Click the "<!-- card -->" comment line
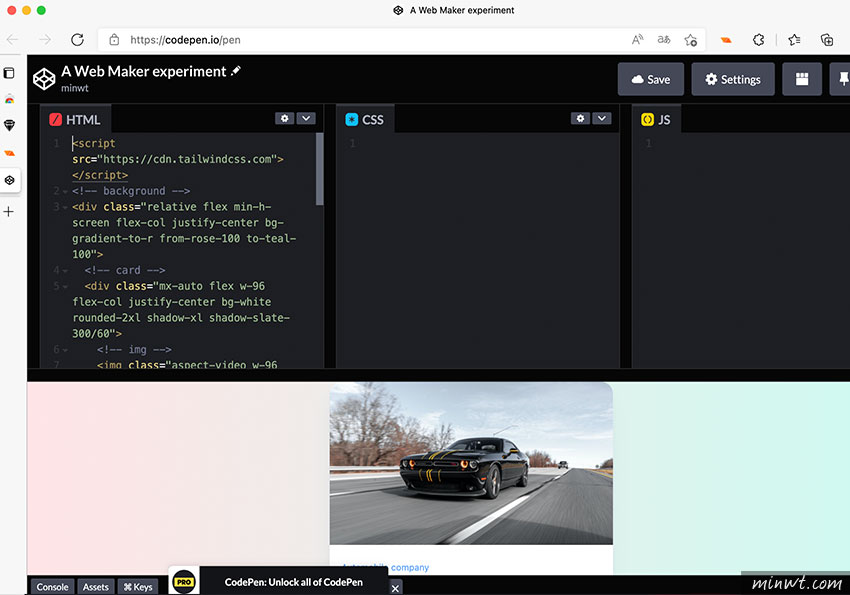The image size is (850, 595). (125, 270)
